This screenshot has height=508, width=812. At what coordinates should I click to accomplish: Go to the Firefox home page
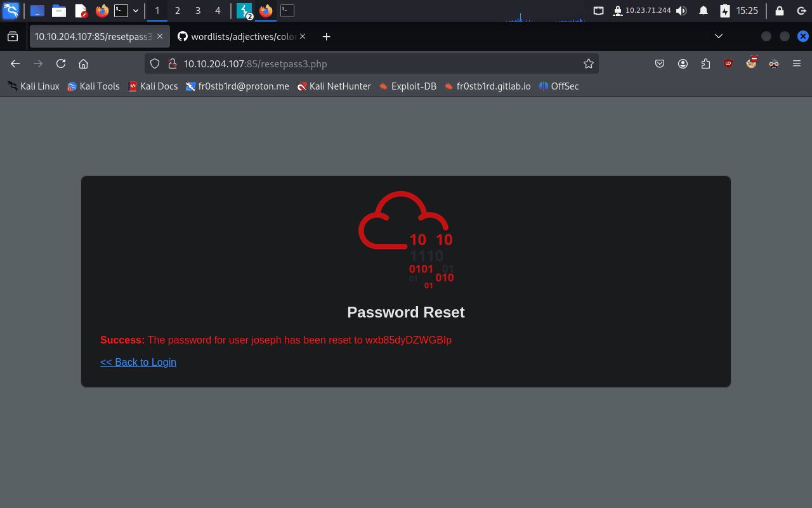tap(83, 63)
